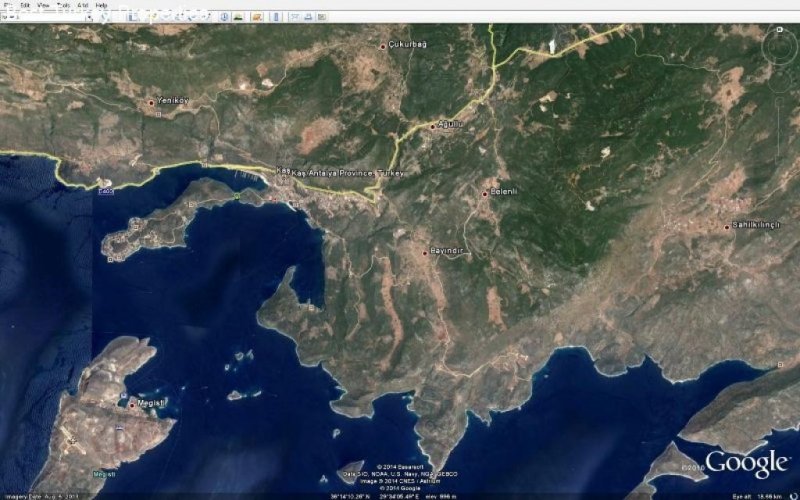The height and width of the screenshot is (500, 800).
Task: Show historical imagery clock icon
Action: (224, 17)
